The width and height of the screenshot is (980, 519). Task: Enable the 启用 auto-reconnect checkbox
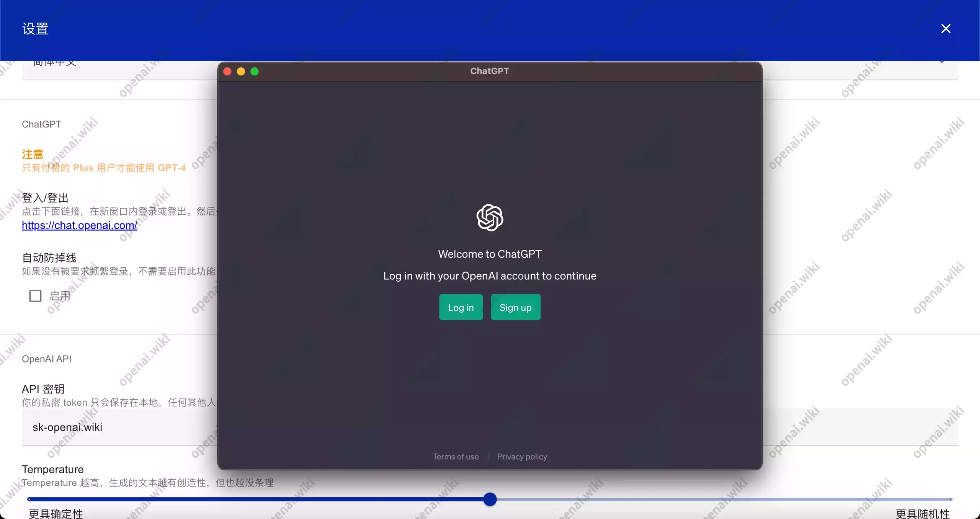click(35, 295)
